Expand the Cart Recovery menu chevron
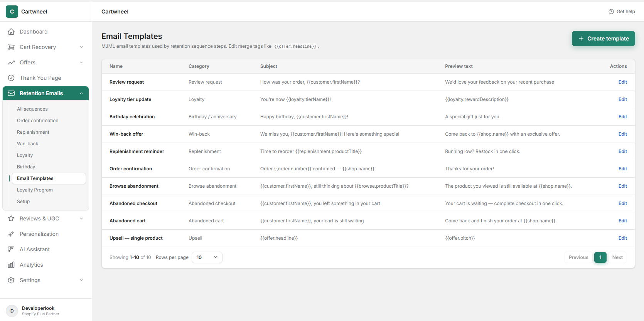 pos(81,47)
